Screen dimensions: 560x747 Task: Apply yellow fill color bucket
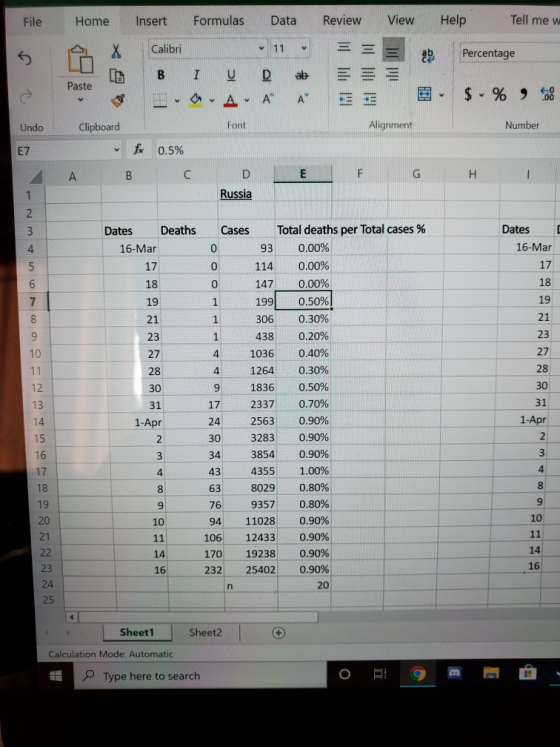tap(195, 100)
